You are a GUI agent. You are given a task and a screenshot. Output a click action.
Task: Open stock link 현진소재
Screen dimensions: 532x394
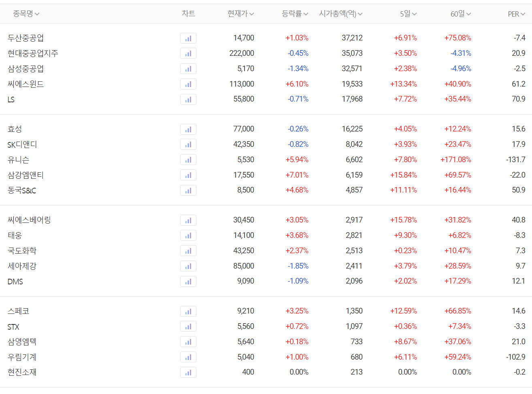click(22, 372)
